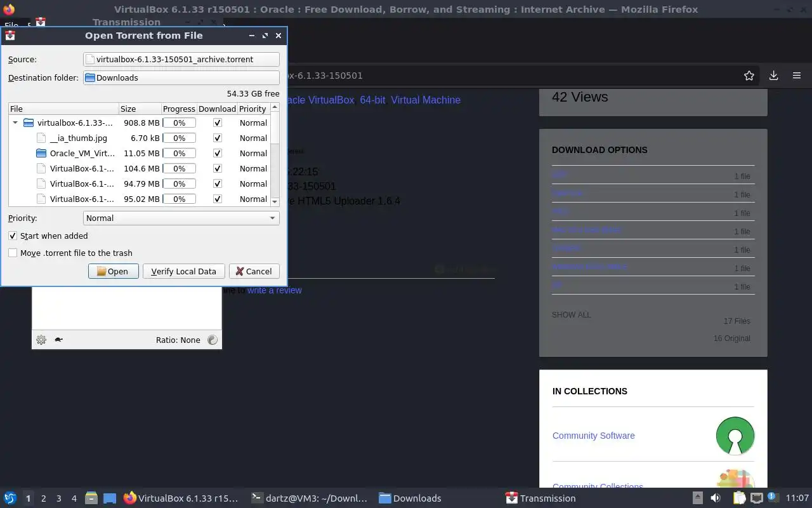Click the Firefox logo in the window title bar
Image resolution: width=812 pixels, height=508 pixels.
9,10
